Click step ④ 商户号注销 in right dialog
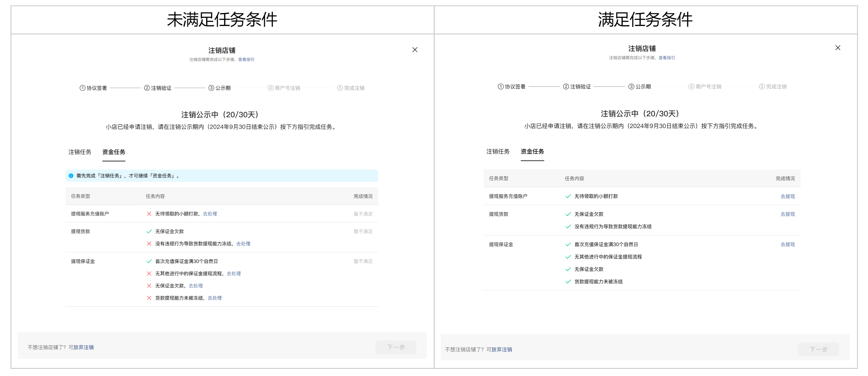 tap(705, 87)
